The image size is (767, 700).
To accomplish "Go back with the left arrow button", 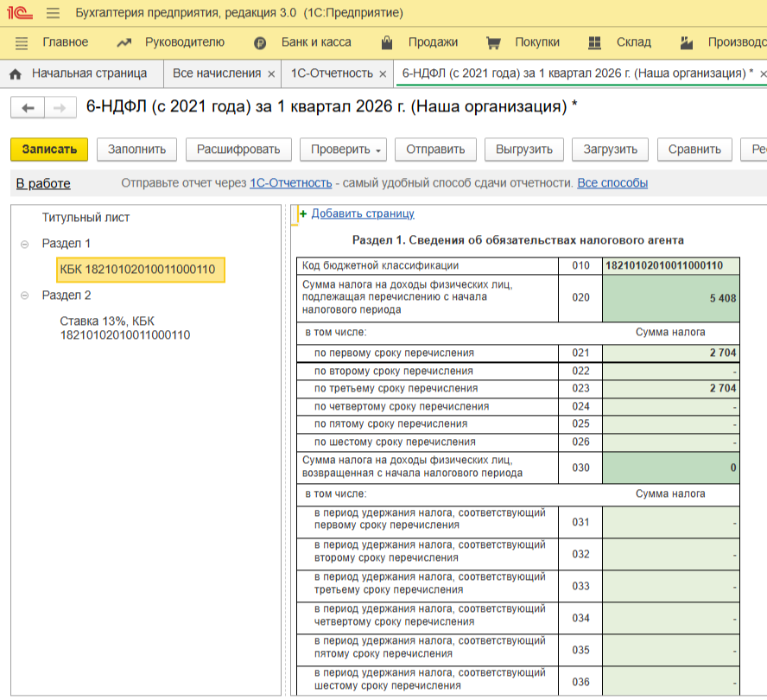I will (x=28, y=108).
